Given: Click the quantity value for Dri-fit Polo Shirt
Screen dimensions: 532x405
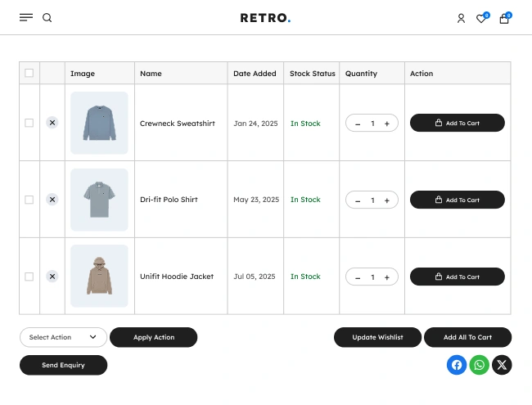Looking at the screenshot, I should click(x=372, y=200).
